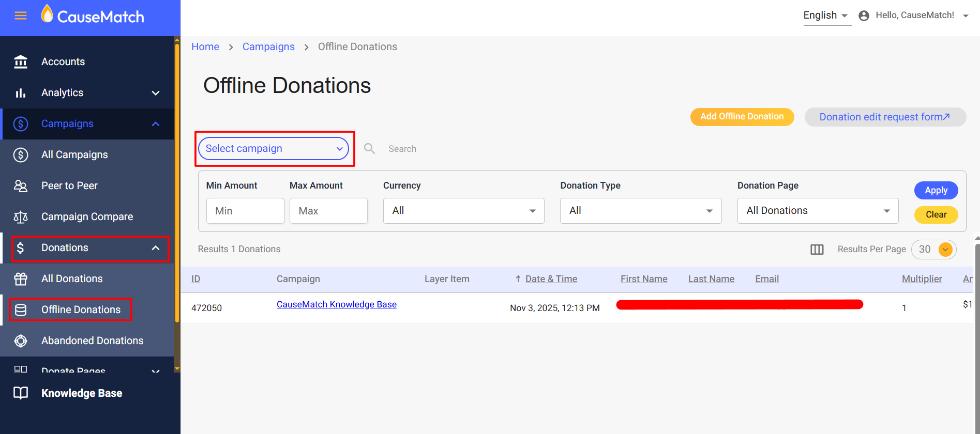The image size is (980, 434).
Task: Collapse the Campaigns menu chevron
Action: pos(156,124)
